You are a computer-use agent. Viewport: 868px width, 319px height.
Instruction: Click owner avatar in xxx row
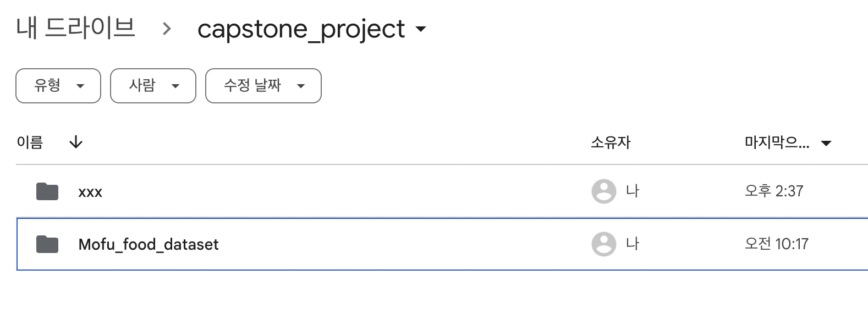coord(603,191)
